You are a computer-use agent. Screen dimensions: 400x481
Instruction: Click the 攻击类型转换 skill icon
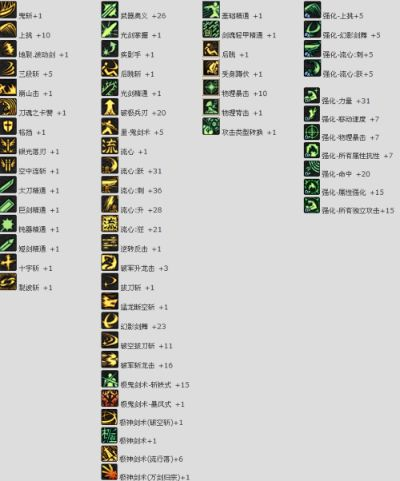(x=211, y=127)
